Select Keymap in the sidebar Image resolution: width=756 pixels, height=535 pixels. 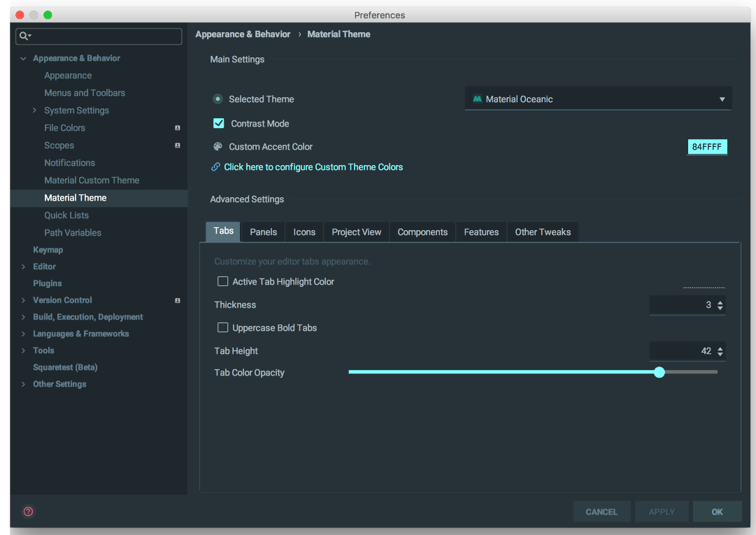(48, 250)
